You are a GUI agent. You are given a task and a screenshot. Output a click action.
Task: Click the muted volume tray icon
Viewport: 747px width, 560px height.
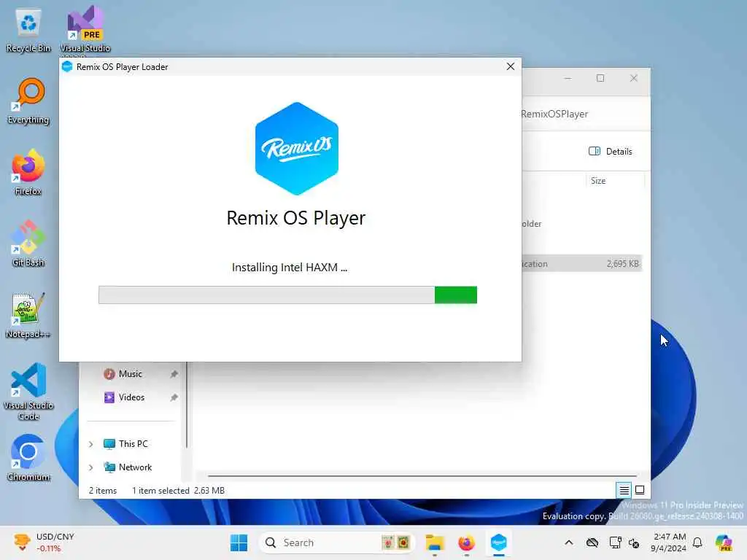634,542
